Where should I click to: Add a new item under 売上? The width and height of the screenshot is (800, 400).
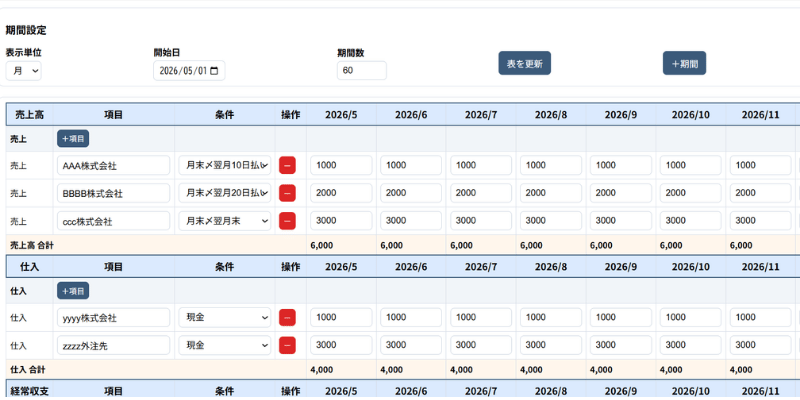[x=73, y=138]
